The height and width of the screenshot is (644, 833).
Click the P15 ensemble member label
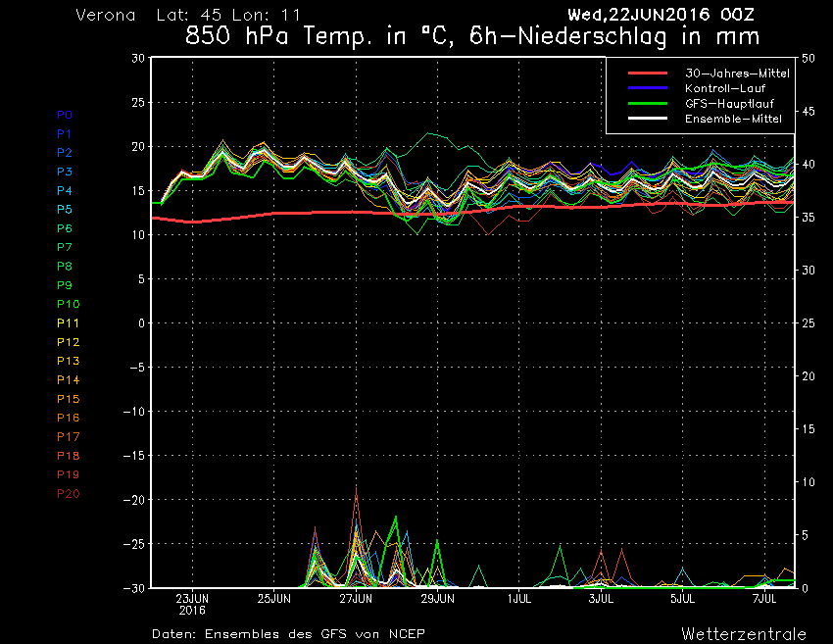68,399
